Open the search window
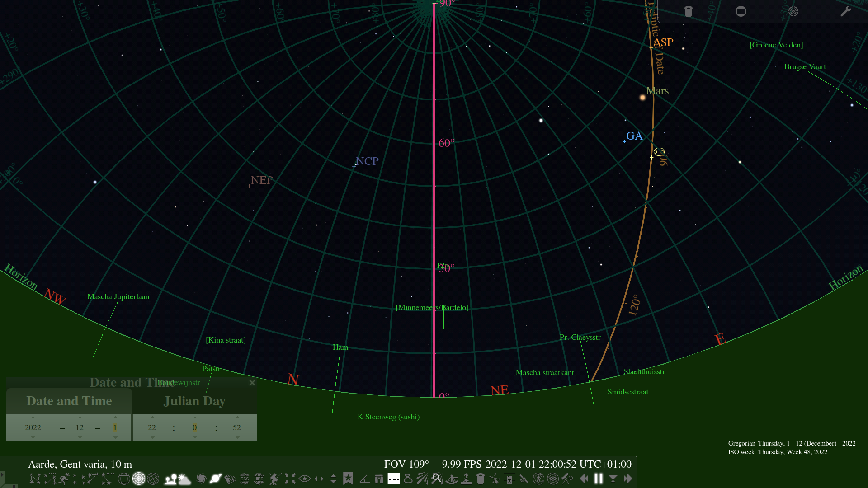 tap(436, 478)
